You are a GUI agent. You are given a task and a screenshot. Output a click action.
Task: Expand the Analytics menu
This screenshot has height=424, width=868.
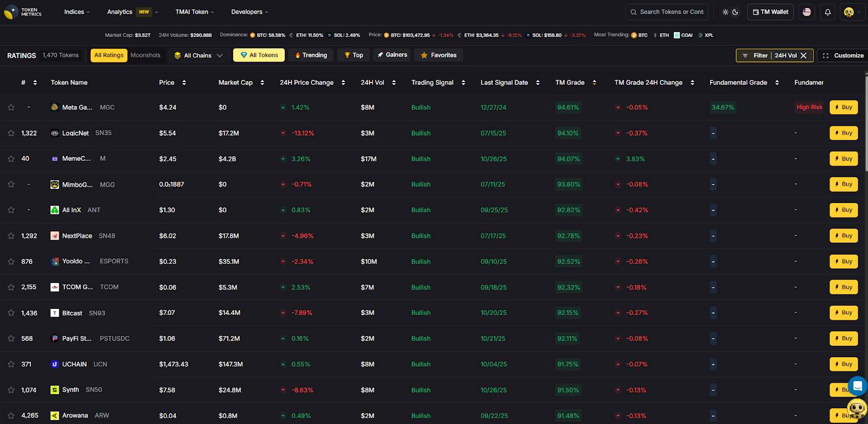pos(132,12)
